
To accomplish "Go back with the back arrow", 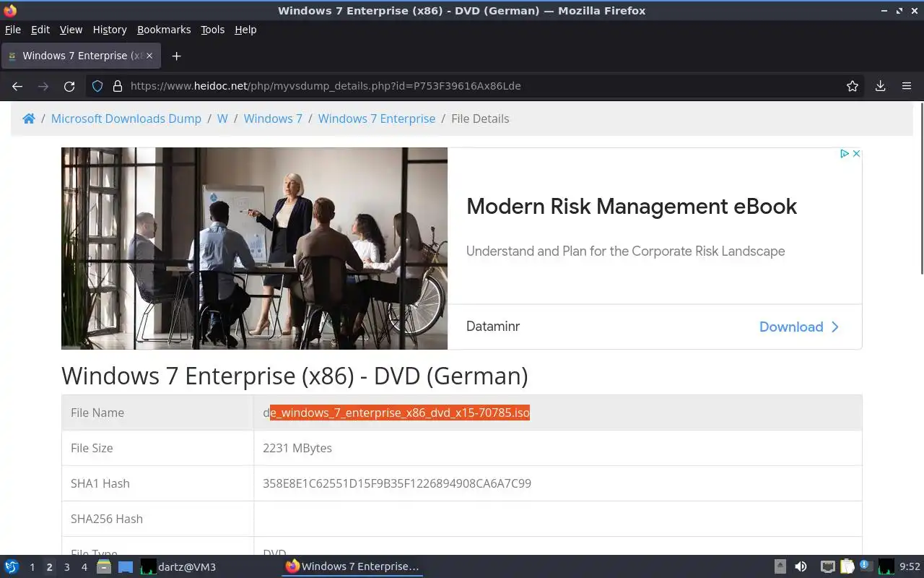I will point(17,86).
